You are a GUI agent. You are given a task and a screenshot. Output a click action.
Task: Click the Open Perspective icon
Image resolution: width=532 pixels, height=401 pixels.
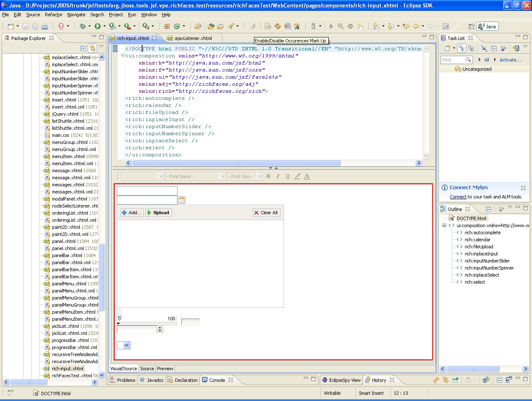[x=471, y=26]
